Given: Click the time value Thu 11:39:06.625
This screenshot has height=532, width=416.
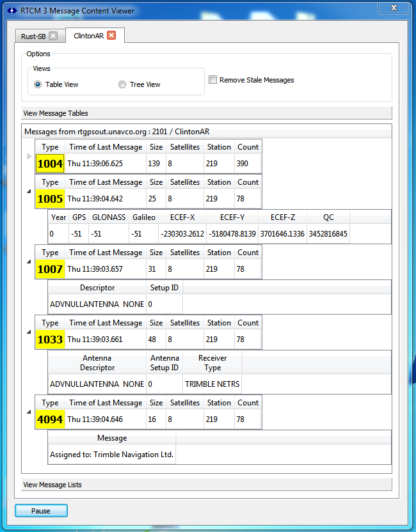Looking at the screenshot, I should [95, 164].
